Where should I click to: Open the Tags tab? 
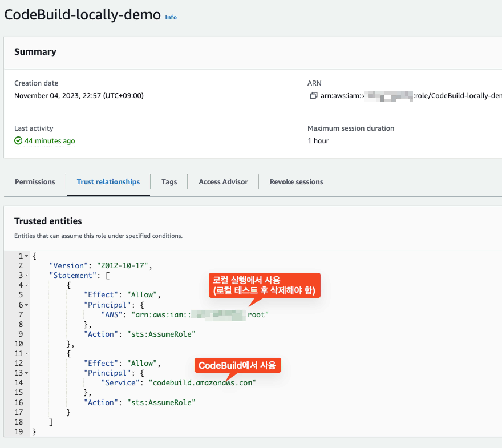coord(169,182)
